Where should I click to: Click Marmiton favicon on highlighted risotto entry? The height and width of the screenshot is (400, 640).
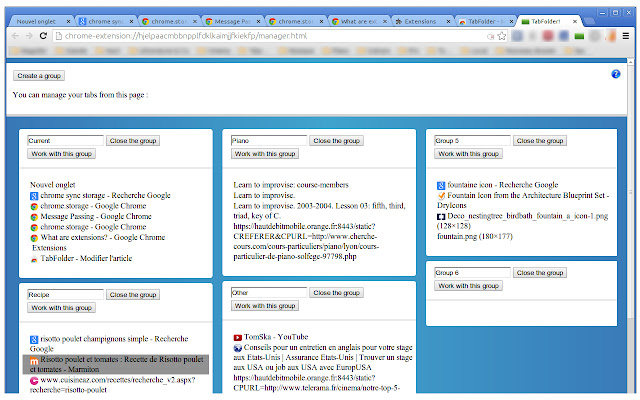pos(34,360)
